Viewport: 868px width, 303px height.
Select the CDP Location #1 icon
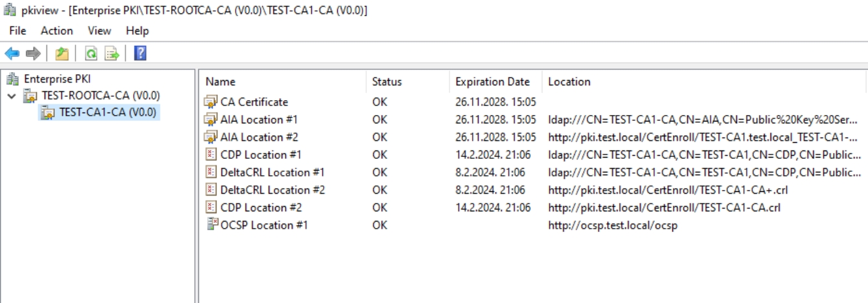(211, 154)
